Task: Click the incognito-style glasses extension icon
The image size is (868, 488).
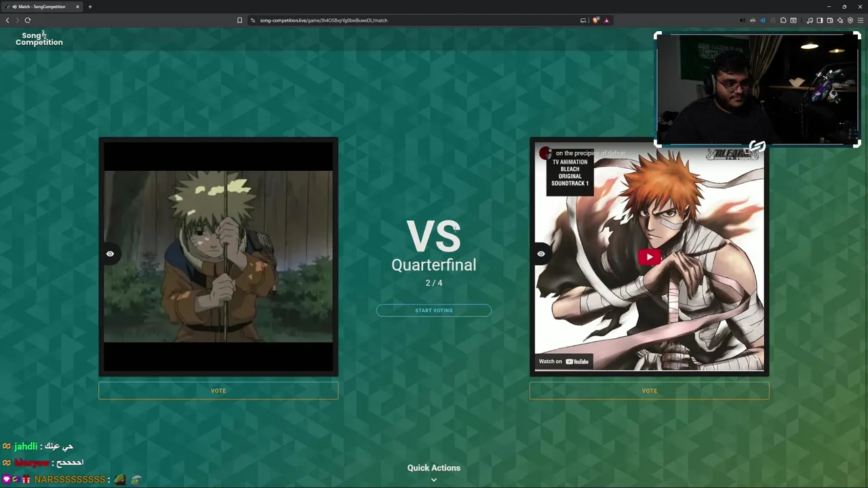Action: click(753, 20)
